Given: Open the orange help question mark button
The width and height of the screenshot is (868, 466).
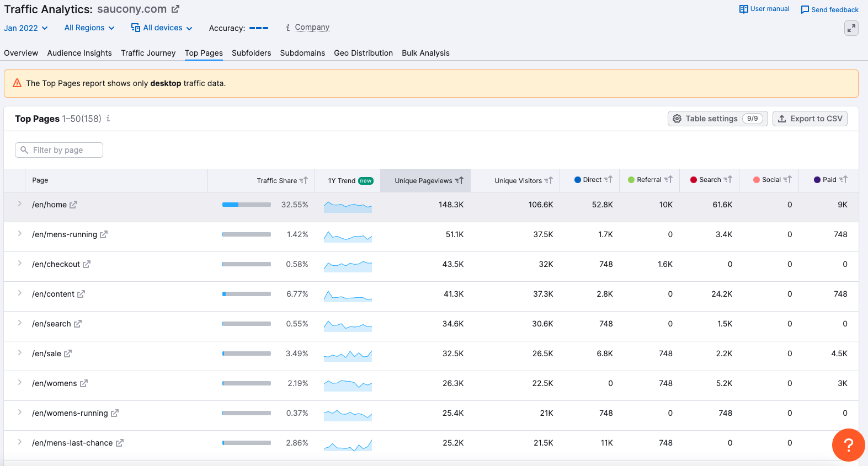Looking at the screenshot, I should click(849, 445).
